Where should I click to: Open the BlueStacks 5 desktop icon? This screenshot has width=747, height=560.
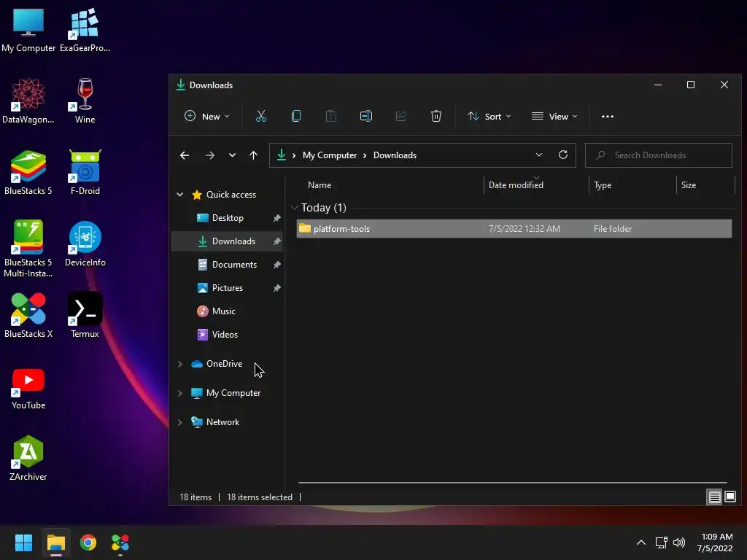tap(28, 172)
